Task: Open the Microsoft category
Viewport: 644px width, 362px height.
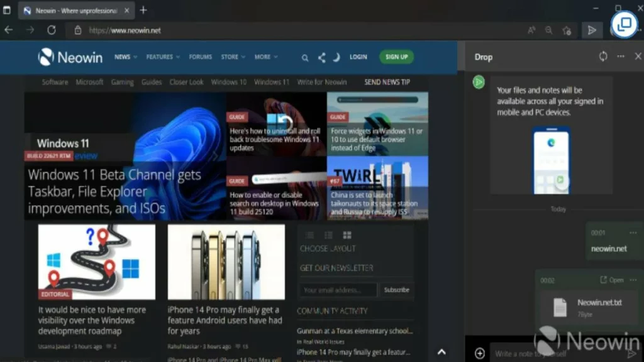Action: (89, 82)
